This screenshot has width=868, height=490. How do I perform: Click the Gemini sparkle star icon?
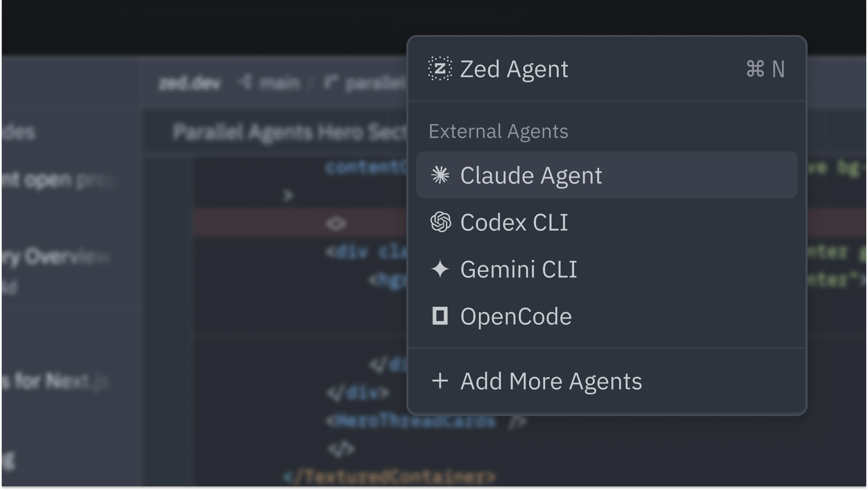pyautogui.click(x=440, y=269)
